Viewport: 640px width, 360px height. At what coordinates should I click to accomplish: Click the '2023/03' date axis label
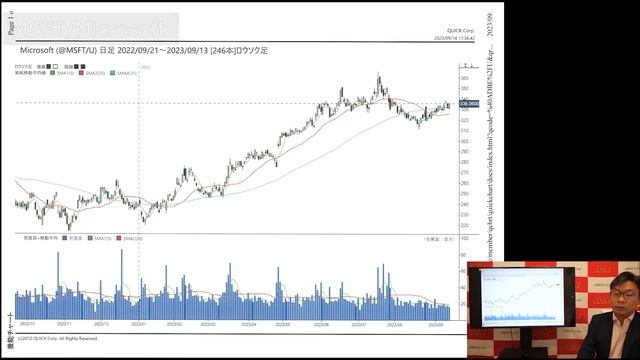pyautogui.click(x=208, y=324)
